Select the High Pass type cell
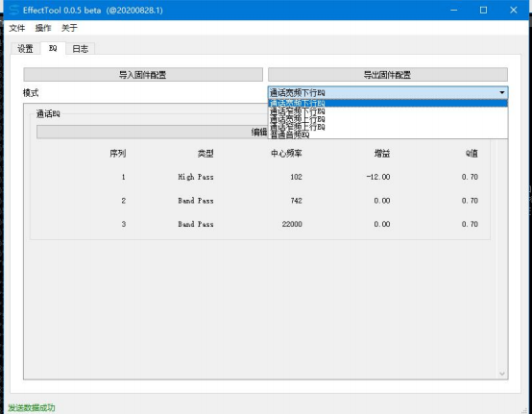The height and width of the screenshot is (414, 532). 196,177
